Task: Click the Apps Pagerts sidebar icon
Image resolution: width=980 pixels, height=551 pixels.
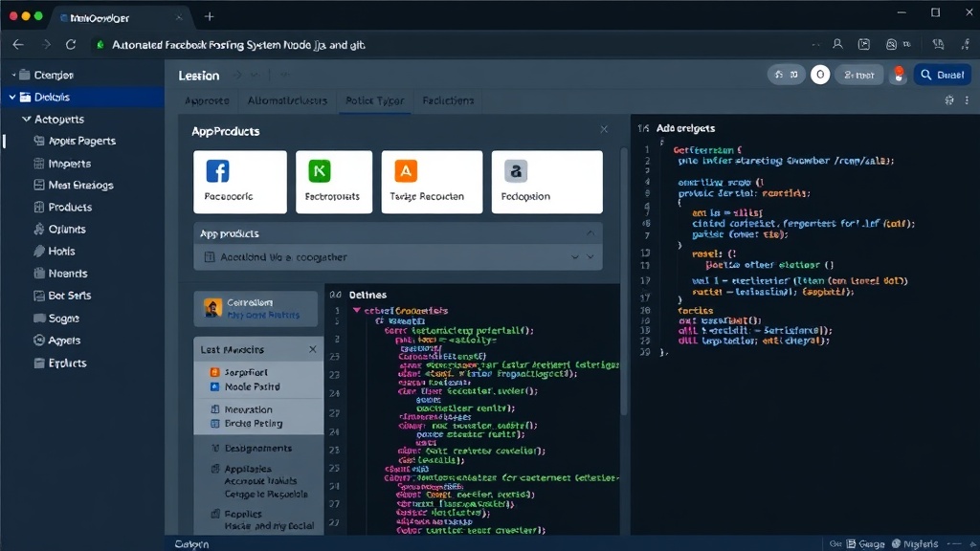Action: (38, 142)
